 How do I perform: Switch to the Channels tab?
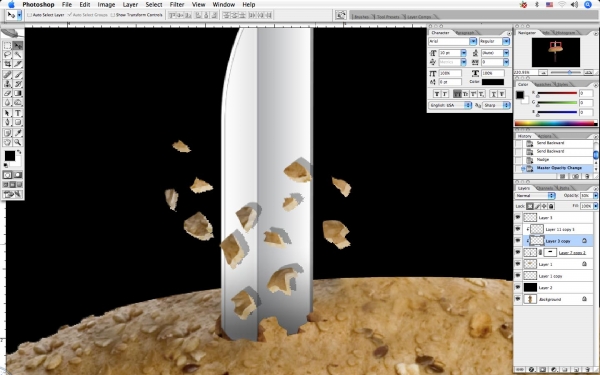[x=545, y=188]
